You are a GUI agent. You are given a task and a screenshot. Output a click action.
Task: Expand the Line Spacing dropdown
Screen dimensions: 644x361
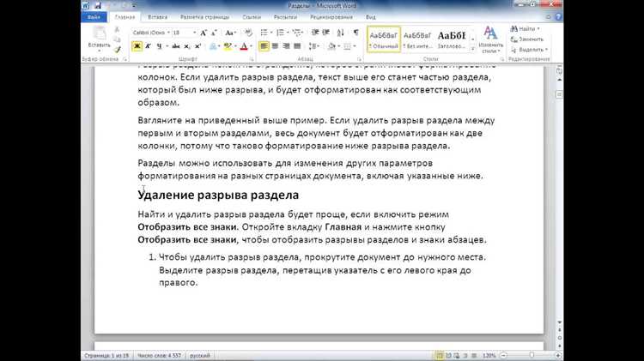tap(314, 46)
